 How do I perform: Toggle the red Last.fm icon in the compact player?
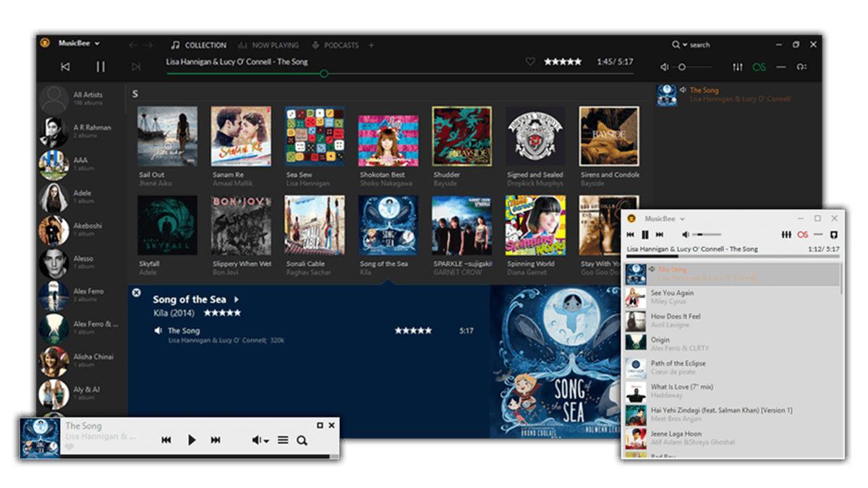point(803,234)
